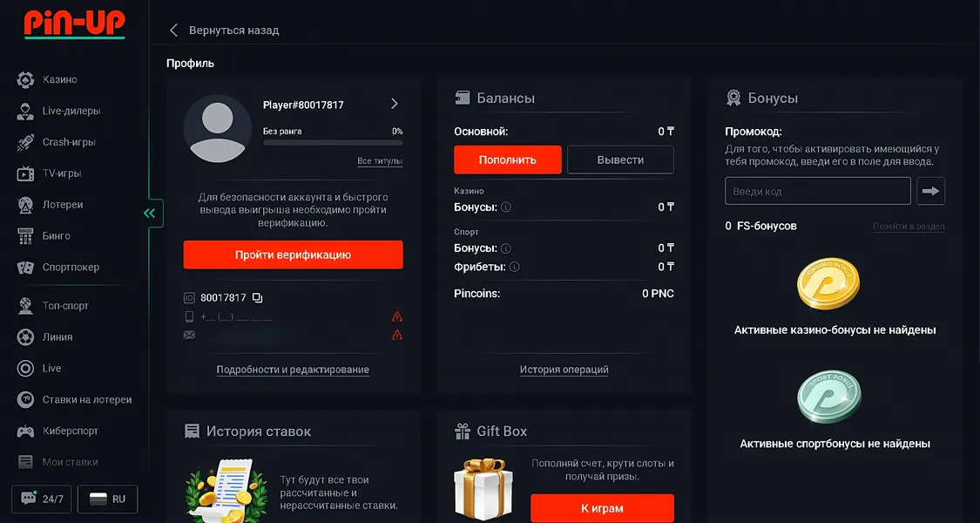Copy the player ID 80017817
This screenshot has width=980, height=523.
257,298
